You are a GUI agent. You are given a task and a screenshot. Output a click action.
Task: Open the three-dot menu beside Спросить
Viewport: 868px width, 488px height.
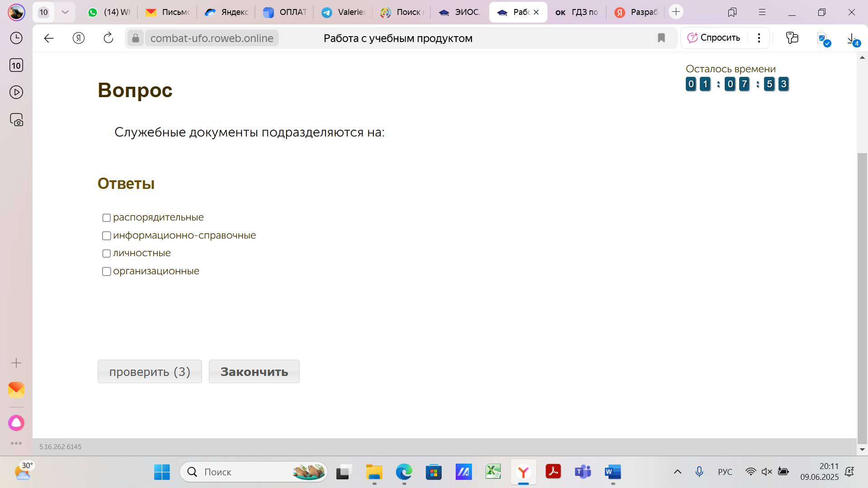tap(759, 38)
